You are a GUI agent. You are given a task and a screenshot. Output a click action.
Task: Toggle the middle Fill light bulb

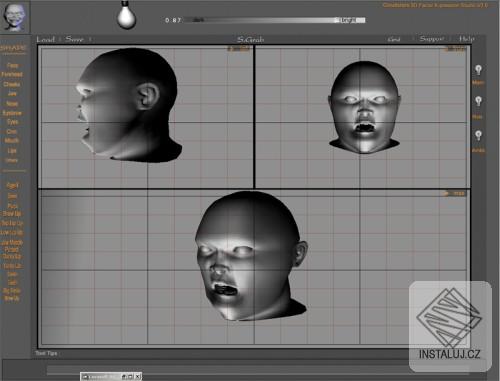tap(478, 101)
